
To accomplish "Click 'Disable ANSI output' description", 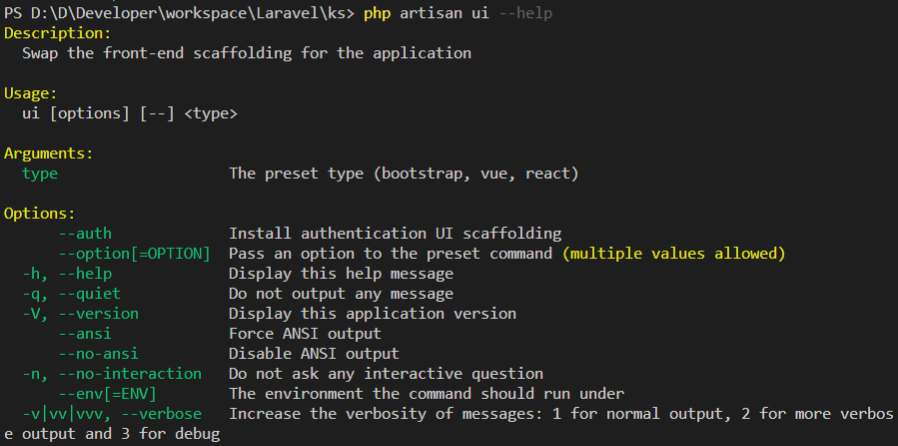I will pos(314,353).
